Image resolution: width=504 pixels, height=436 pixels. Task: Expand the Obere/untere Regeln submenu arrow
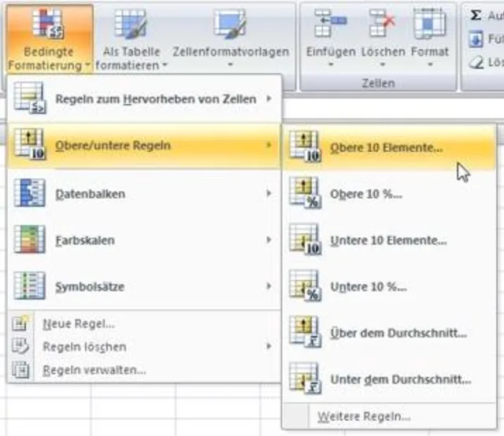[269, 146]
